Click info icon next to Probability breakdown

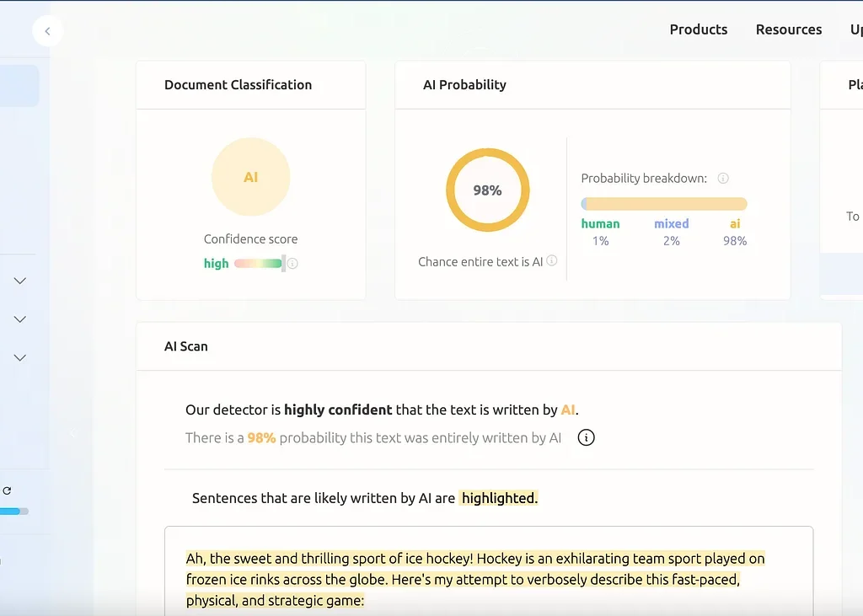click(723, 179)
